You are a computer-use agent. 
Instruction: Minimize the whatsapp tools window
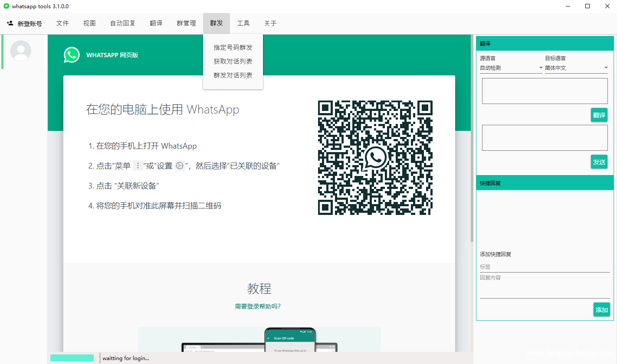(x=569, y=6)
